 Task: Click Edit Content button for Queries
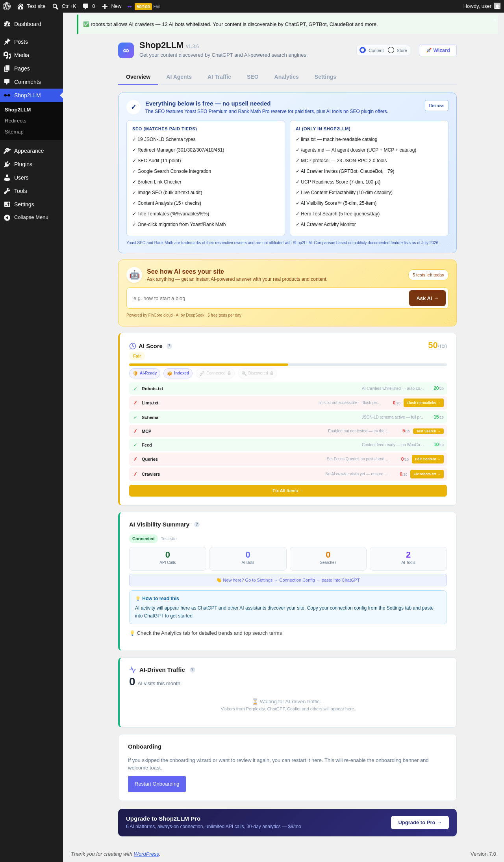pyautogui.click(x=428, y=459)
